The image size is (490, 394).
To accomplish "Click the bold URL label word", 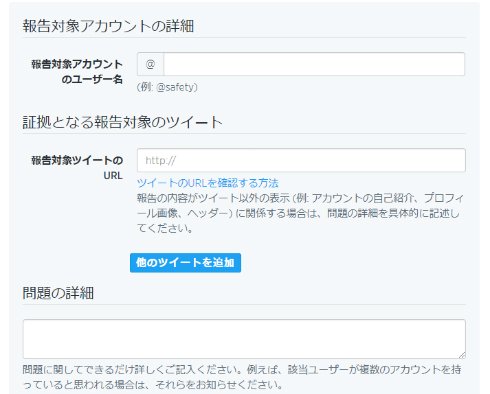I will [x=113, y=176].
